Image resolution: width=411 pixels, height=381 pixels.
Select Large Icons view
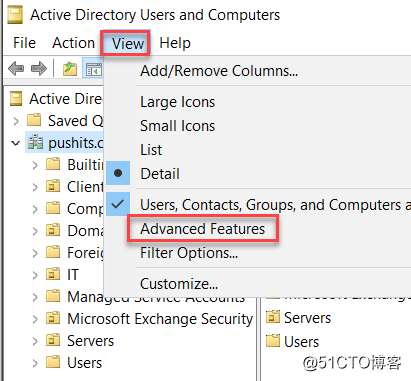pos(177,102)
